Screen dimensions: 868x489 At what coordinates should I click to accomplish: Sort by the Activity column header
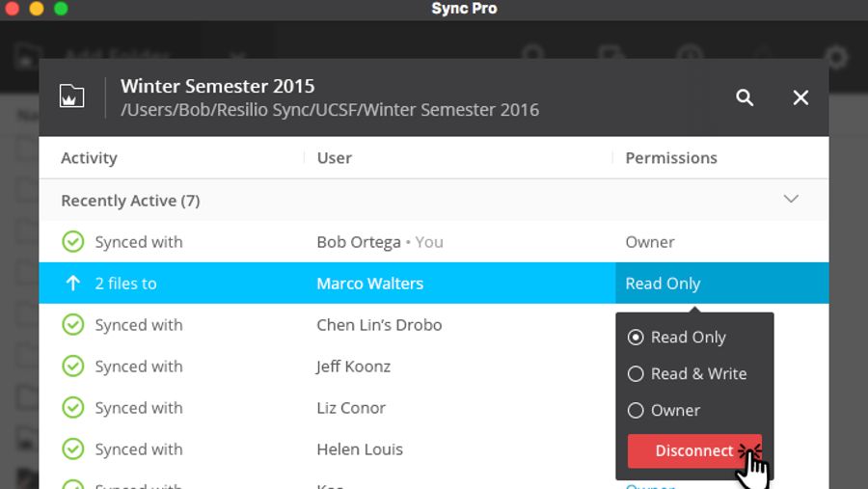pyautogui.click(x=89, y=158)
